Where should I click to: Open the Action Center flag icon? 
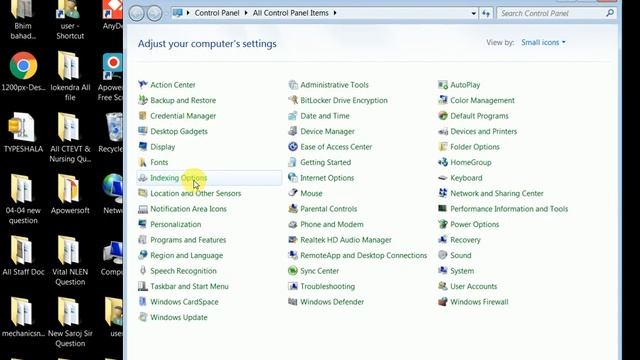[x=142, y=84]
